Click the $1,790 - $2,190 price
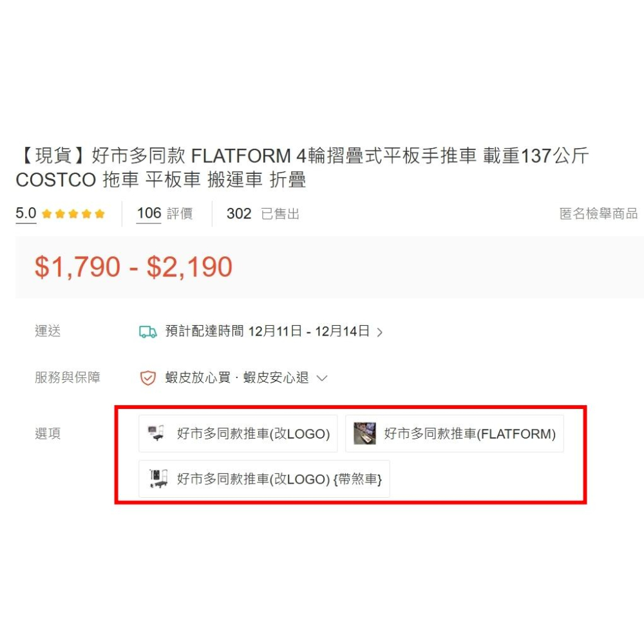Screen dimensions: 644x644 click(x=133, y=267)
